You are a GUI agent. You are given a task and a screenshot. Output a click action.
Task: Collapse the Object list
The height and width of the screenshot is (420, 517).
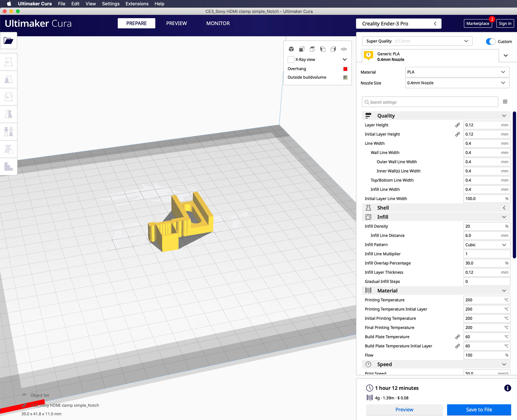[x=24, y=395]
